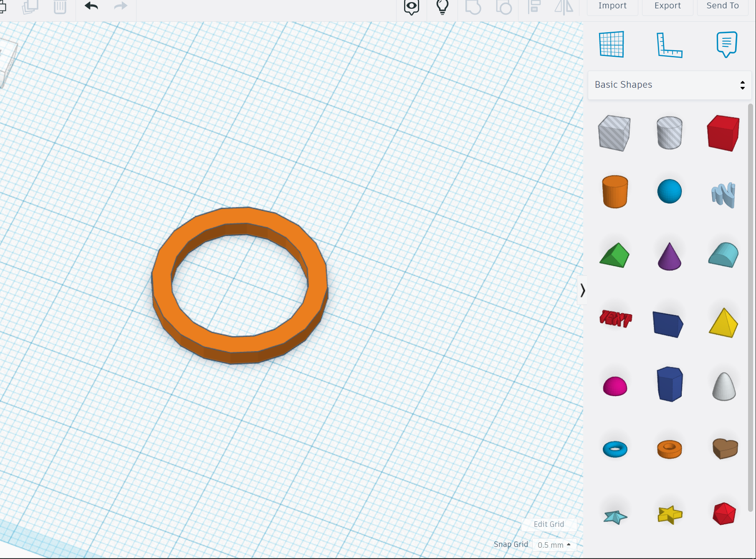
Task: Delete the shape using trash icon
Action: coord(60,6)
